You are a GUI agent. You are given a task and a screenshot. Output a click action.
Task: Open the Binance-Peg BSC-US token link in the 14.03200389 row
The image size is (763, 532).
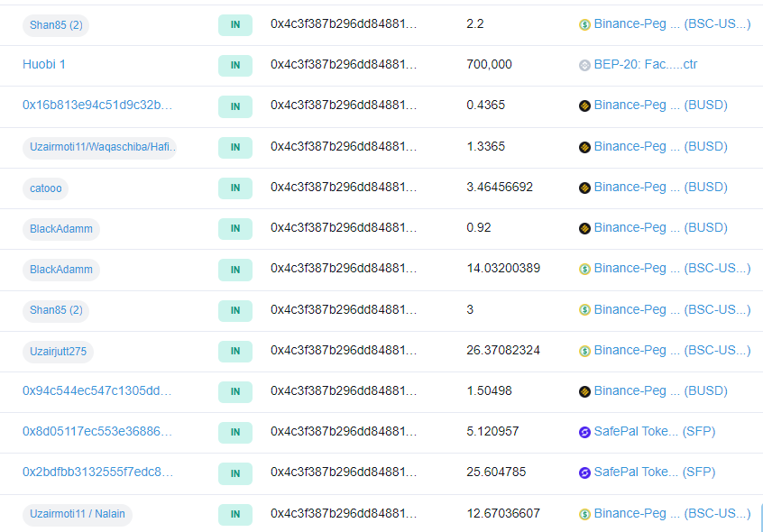tap(673, 269)
